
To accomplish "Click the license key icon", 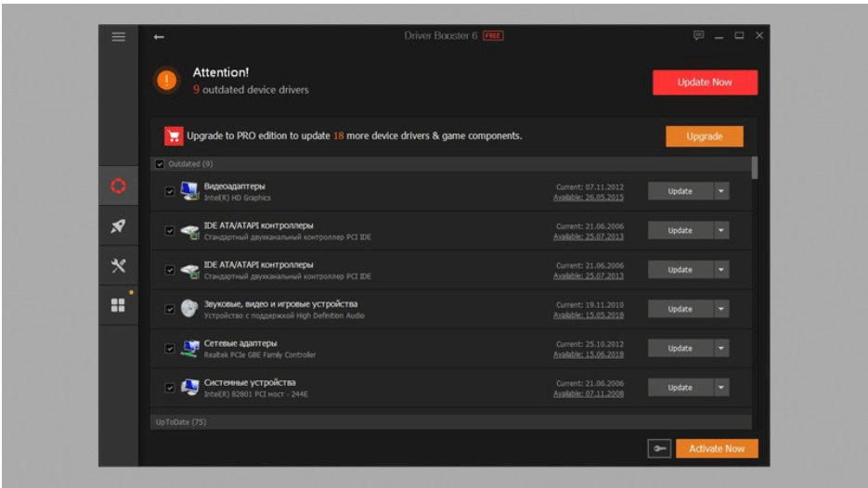I will 658,449.
